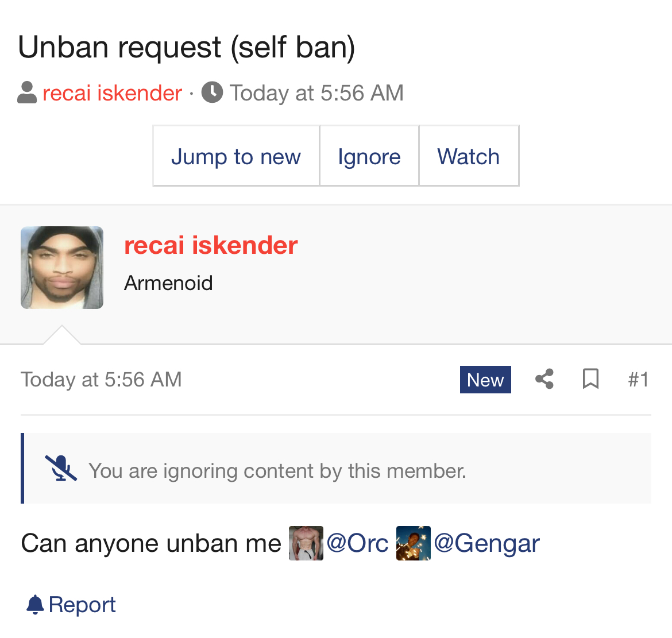Open the @Orc mention link
Screen dimensions: 672x638
coord(357,543)
